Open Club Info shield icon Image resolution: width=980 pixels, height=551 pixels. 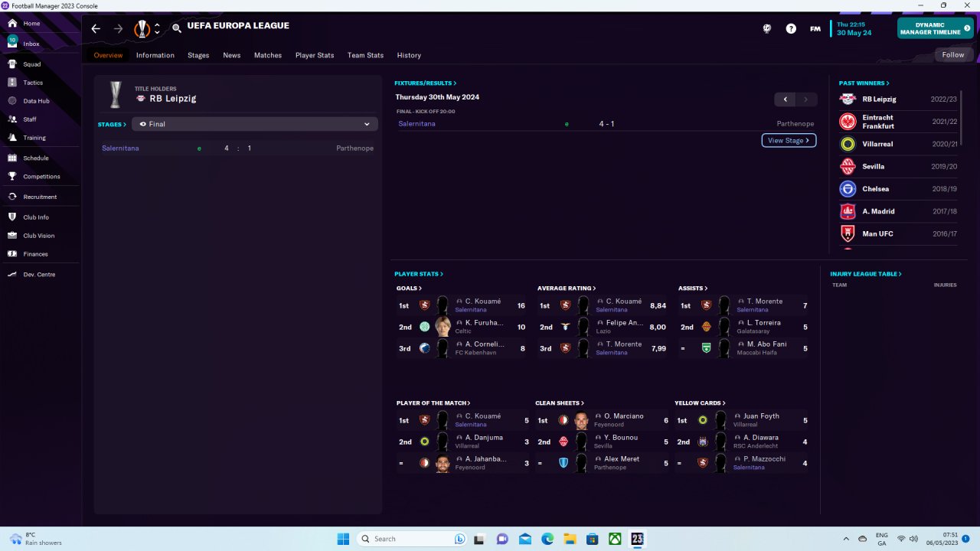click(x=12, y=217)
